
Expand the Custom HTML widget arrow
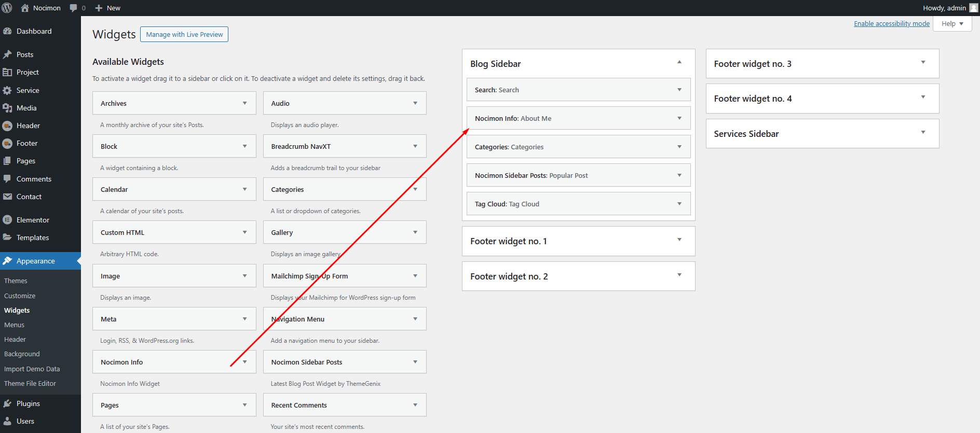244,232
